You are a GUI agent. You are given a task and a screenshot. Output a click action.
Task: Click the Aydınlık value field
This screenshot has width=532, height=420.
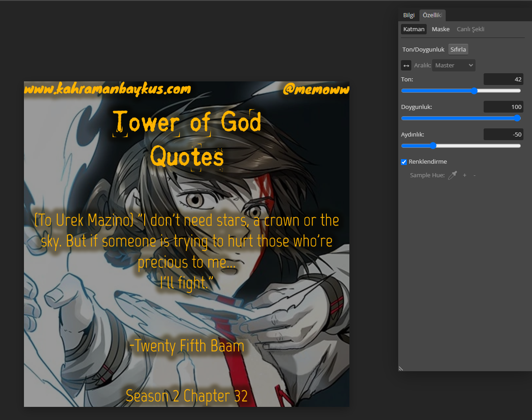click(503, 134)
